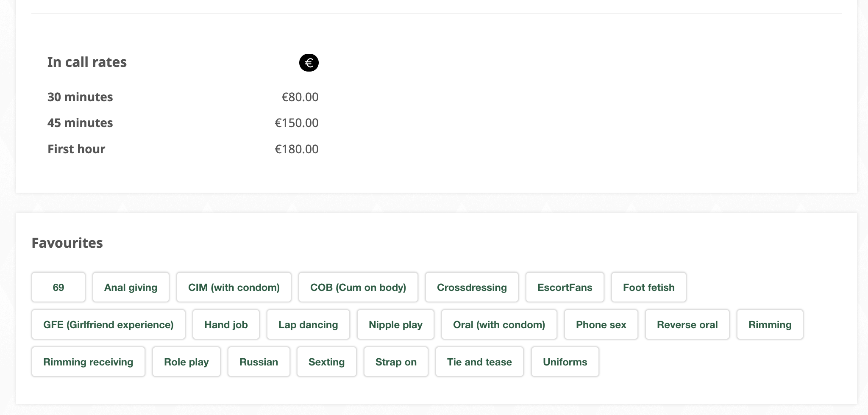Click the GFE (Girlfriend experience) tag

point(108,324)
